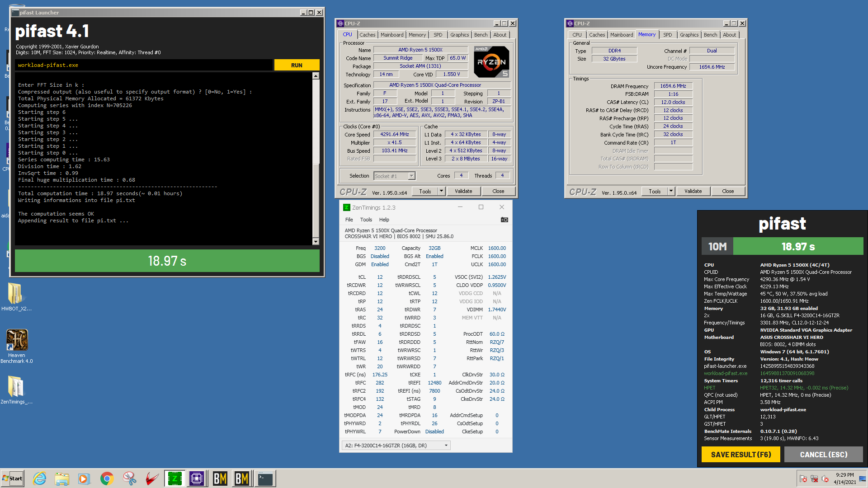
Task: Click the first BM BenchMate taskbar icon
Action: [x=220, y=479]
